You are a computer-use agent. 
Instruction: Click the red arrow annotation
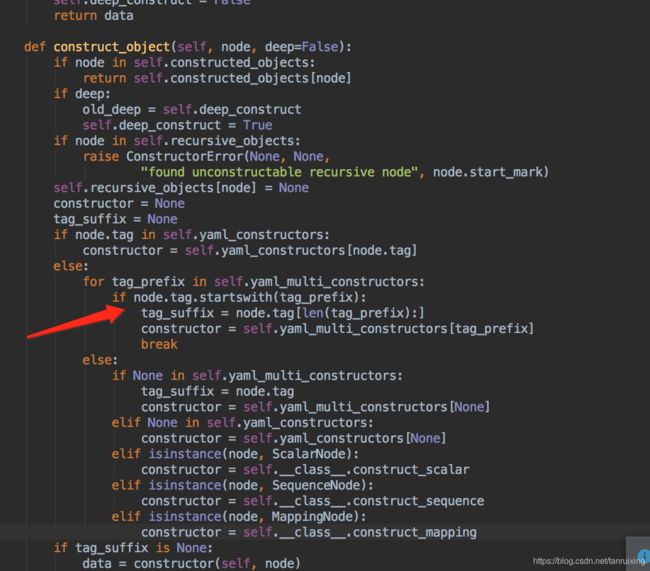coord(75,322)
